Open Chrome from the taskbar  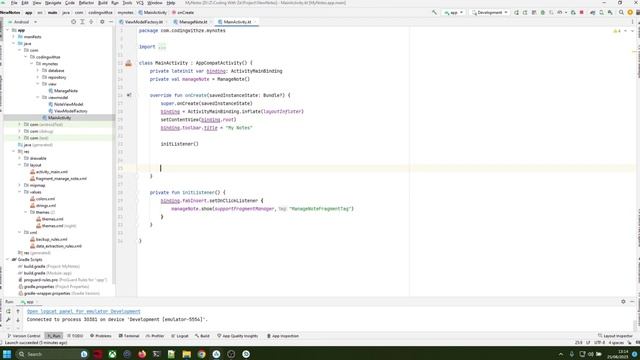click(201, 354)
